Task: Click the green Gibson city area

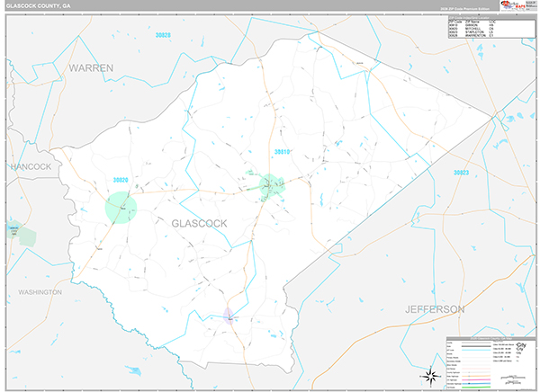Action: click(x=271, y=186)
